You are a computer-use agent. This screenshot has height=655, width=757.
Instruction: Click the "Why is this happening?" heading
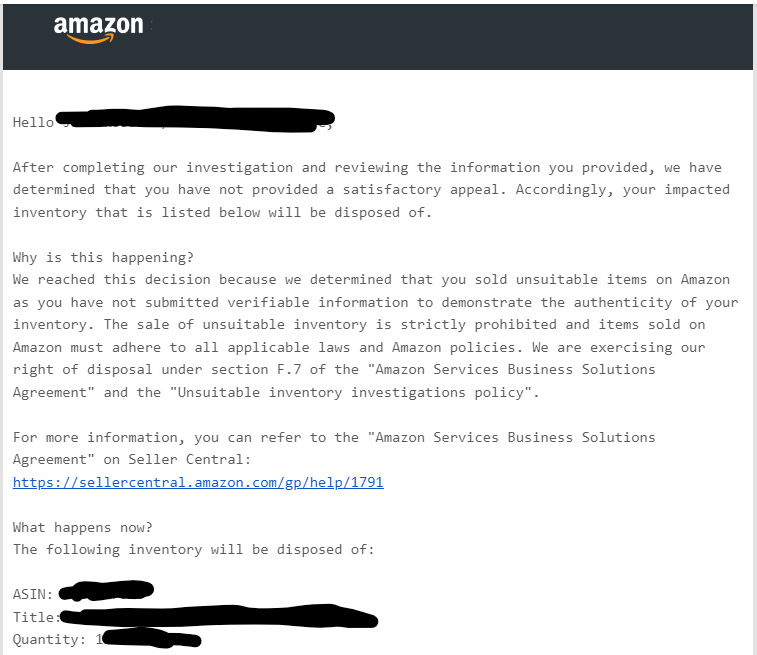tap(103, 257)
